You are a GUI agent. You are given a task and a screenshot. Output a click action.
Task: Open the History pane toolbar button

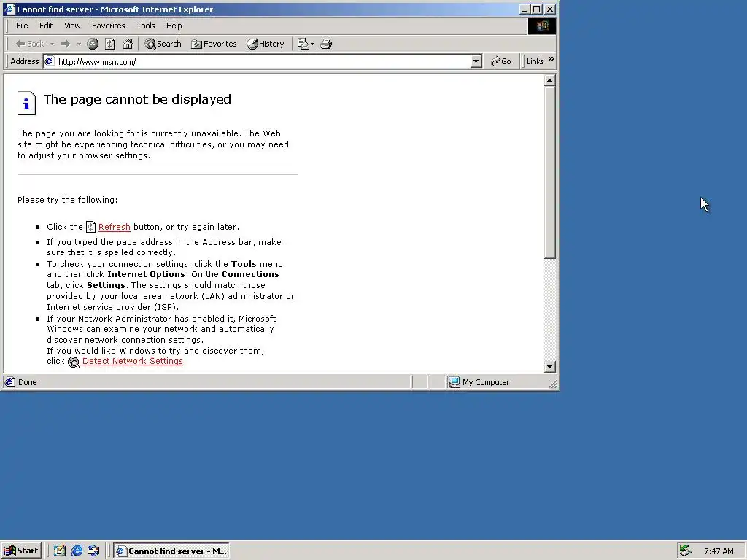[x=266, y=44]
